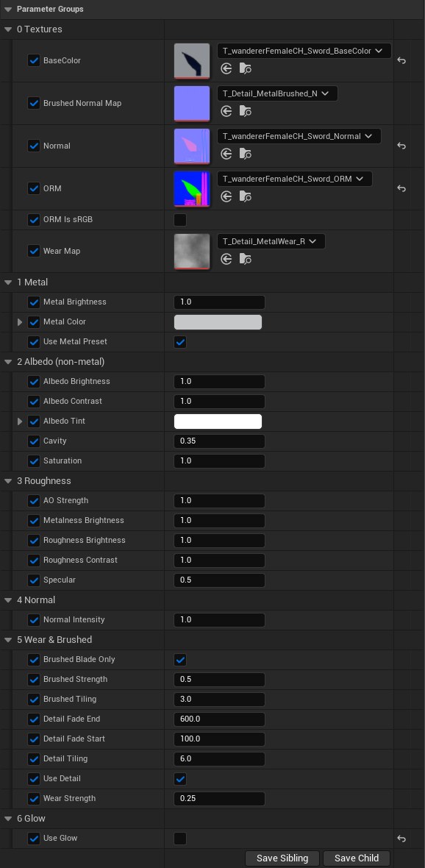425x868 pixels.
Task: Expand the Metal Color channels
Action: coord(20,321)
